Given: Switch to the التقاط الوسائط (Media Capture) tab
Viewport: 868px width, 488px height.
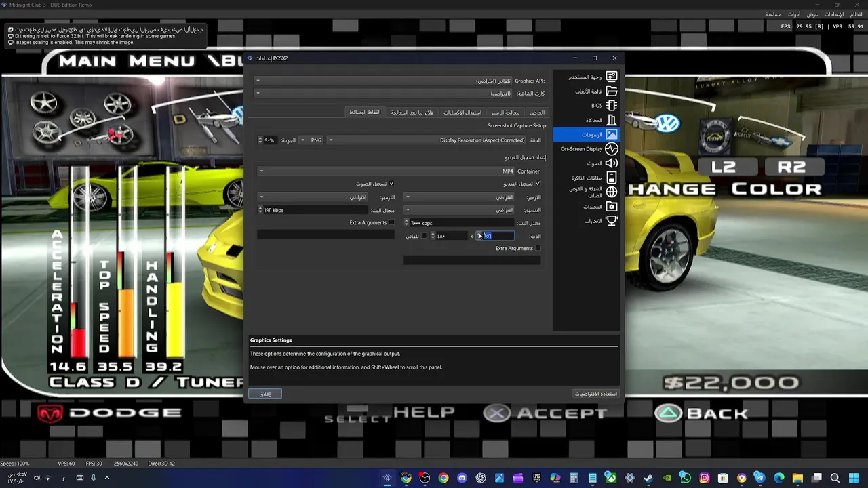Looking at the screenshot, I should point(365,113).
